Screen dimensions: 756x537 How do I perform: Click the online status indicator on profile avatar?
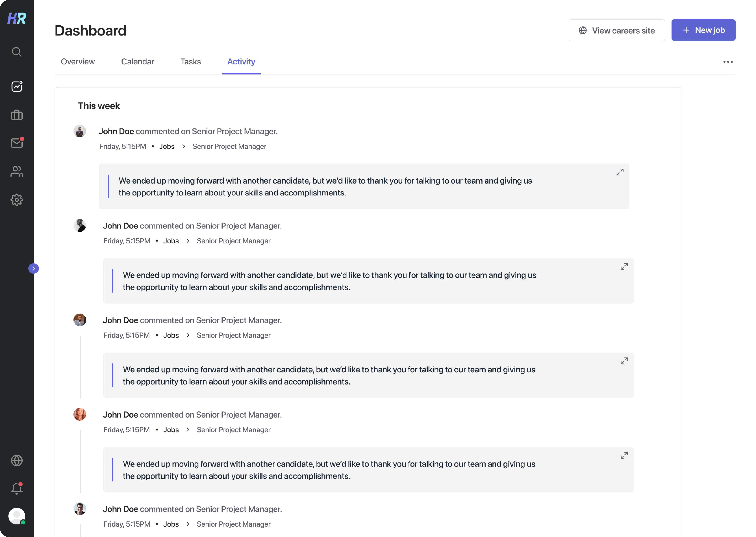pyautogui.click(x=23, y=523)
